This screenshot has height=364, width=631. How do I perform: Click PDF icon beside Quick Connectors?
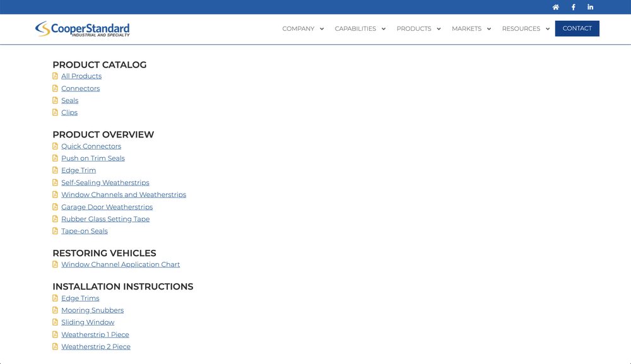[x=55, y=146]
